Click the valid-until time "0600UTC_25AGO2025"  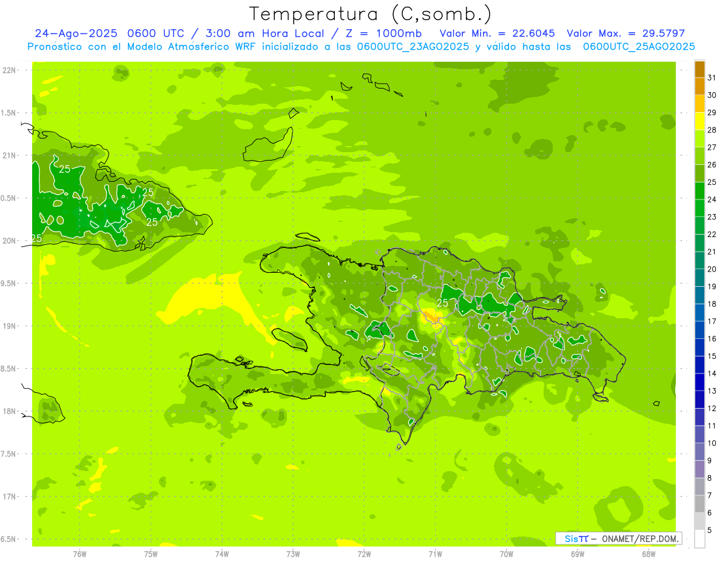pos(639,47)
